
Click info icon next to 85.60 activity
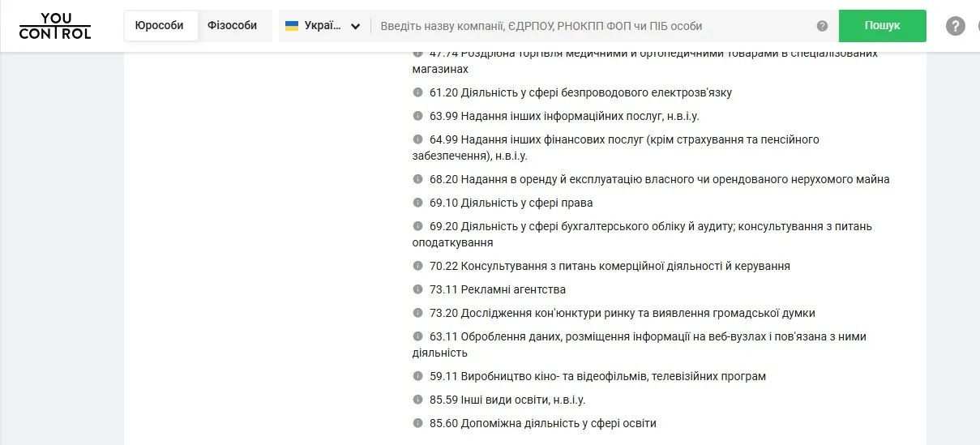417,423
